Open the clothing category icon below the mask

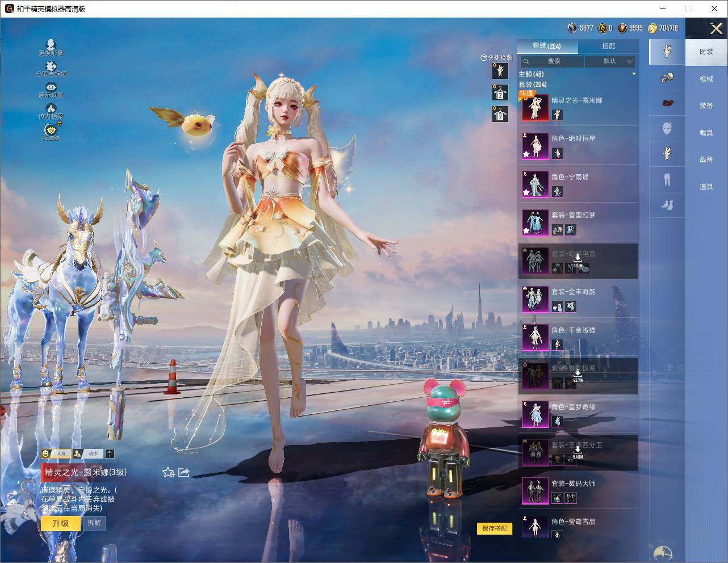click(x=667, y=154)
